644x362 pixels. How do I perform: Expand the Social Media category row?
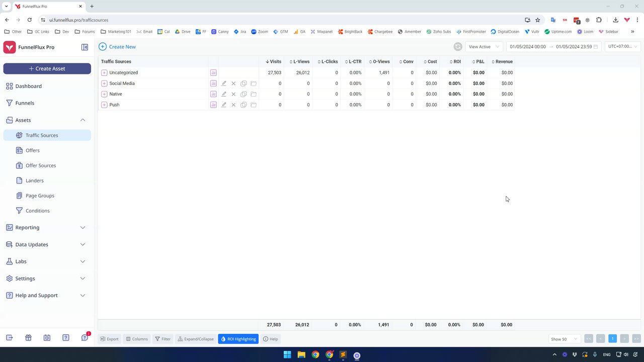click(104, 83)
